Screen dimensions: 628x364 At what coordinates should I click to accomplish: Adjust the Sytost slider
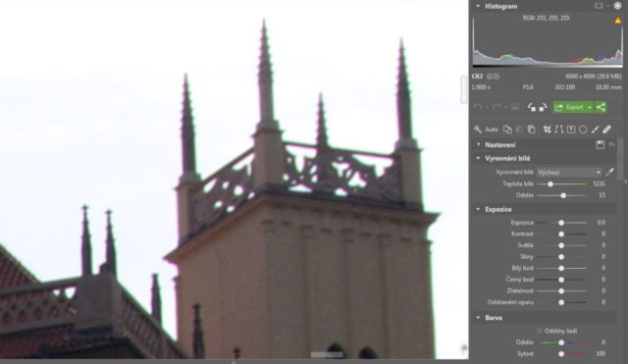(x=561, y=354)
